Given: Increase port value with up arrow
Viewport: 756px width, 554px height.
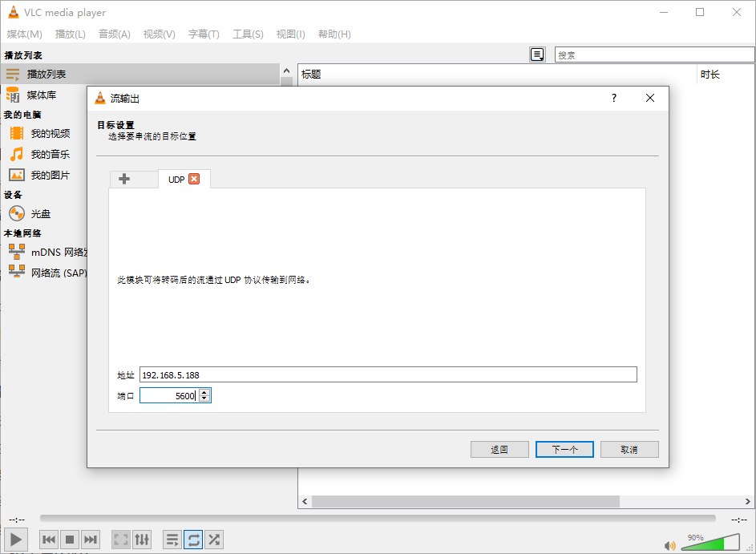Looking at the screenshot, I should pos(204,393).
